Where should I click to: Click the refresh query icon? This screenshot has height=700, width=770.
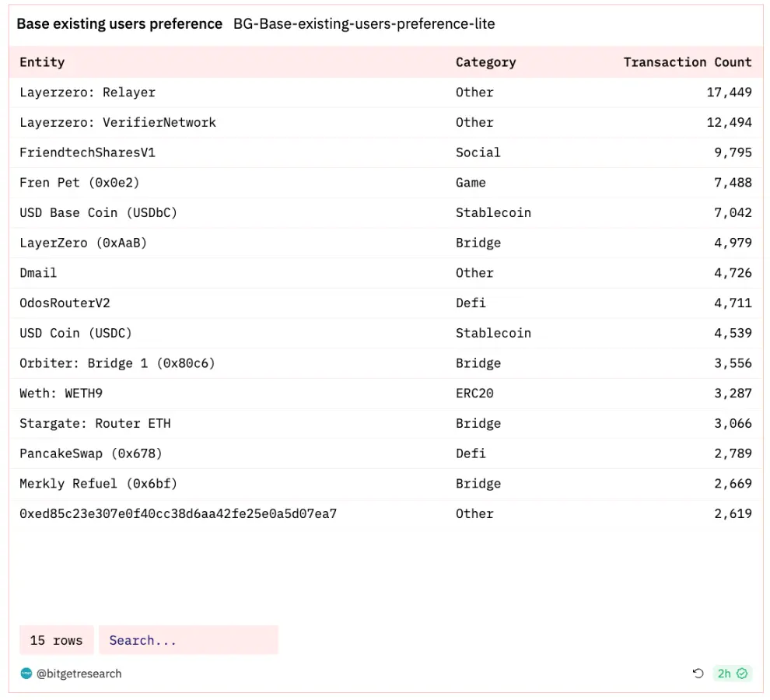698,674
